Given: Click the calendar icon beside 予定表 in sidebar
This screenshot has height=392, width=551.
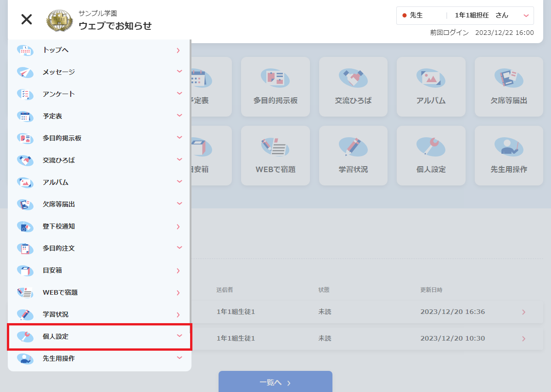Looking at the screenshot, I should [x=25, y=116].
